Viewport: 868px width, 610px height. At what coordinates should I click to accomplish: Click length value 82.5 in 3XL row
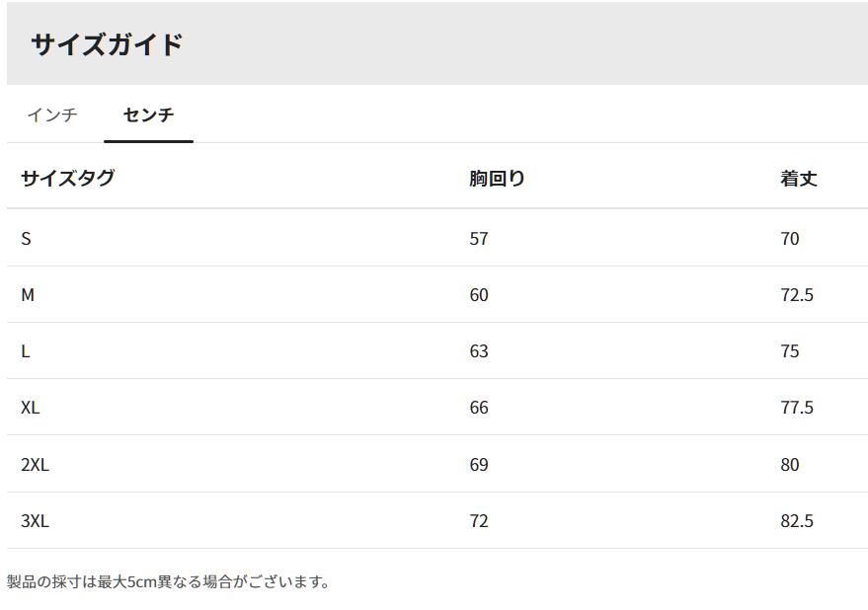[797, 521]
